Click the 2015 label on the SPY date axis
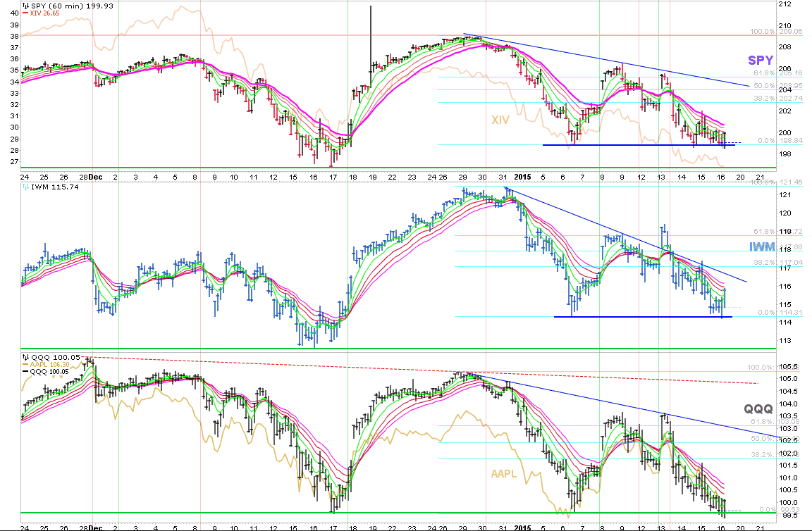812x531 pixels. tap(522, 177)
